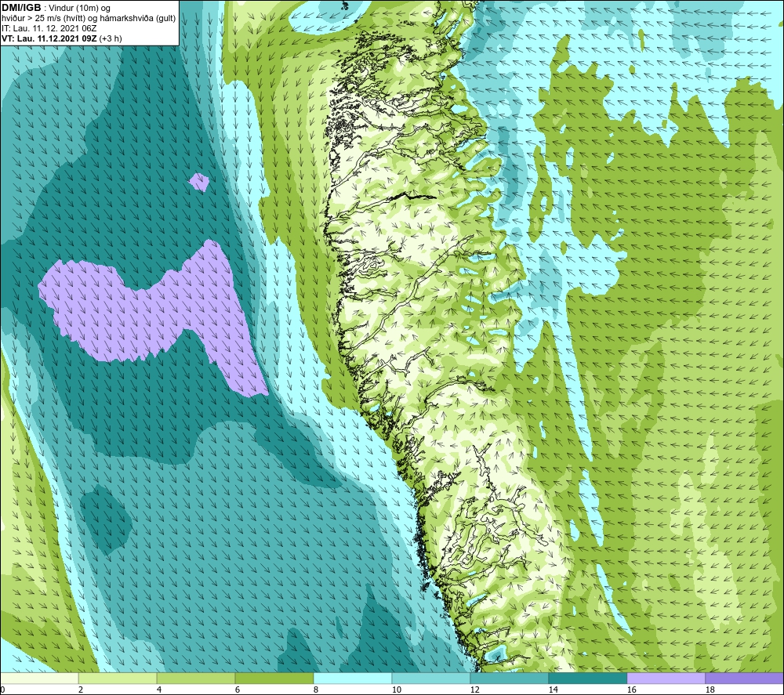Click the legend label '12'
Image resolution: width=784 pixels, height=695 pixels.
pos(474,690)
